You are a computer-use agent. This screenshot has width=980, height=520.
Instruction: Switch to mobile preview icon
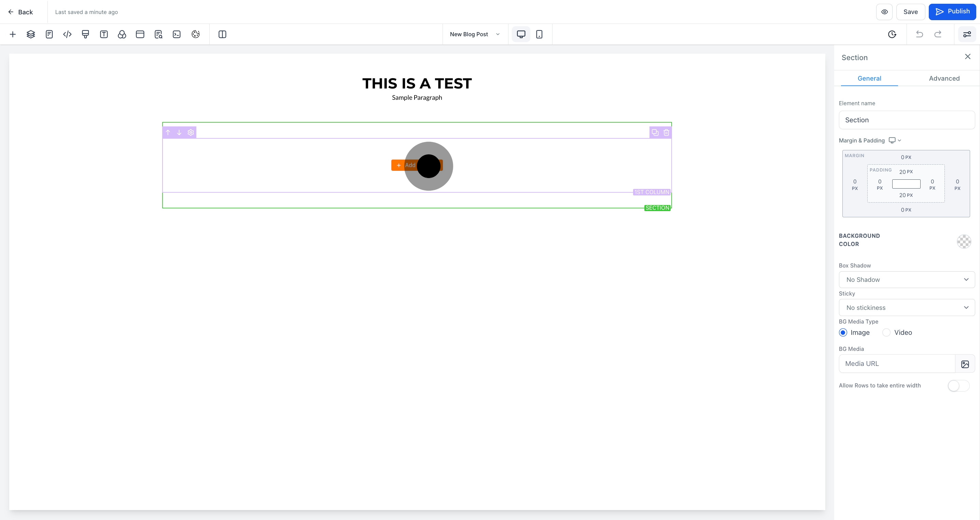click(x=540, y=34)
